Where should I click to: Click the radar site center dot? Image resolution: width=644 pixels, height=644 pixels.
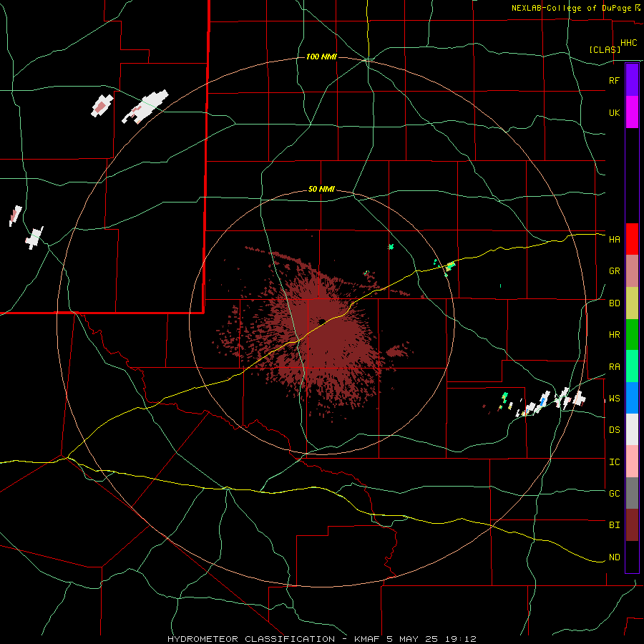(321, 321)
